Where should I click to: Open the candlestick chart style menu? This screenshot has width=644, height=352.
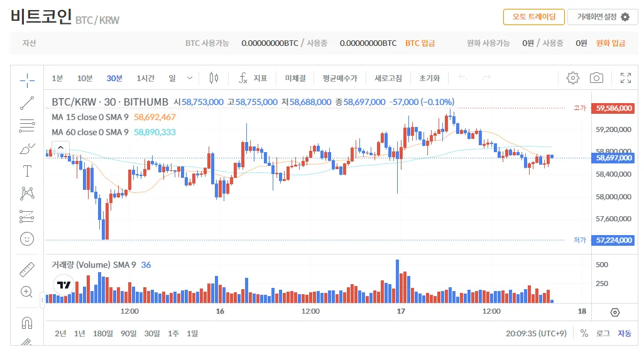[x=214, y=78]
